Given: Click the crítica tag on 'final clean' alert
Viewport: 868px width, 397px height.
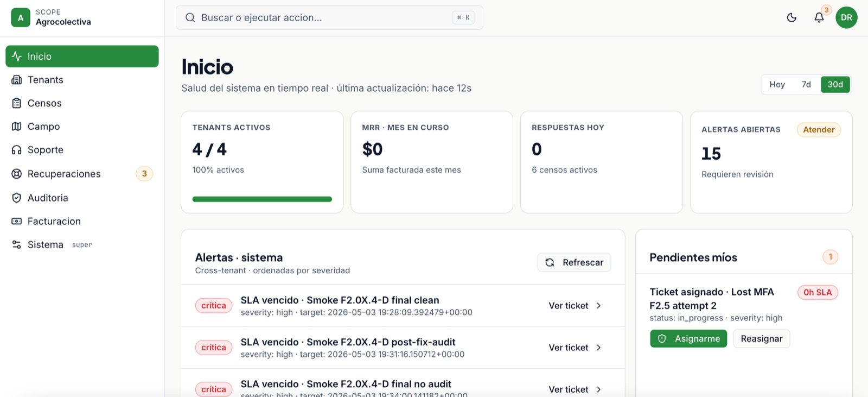Looking at the screenshot, I should click(214, 306).
